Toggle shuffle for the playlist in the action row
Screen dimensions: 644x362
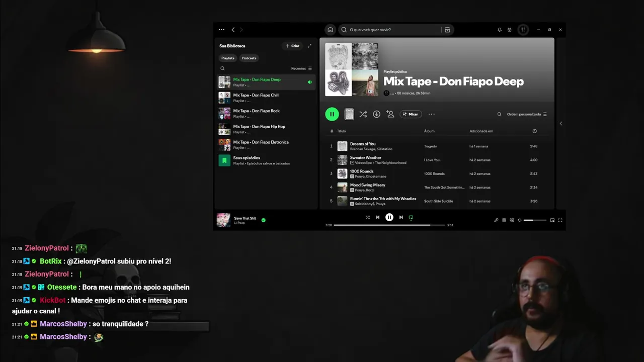(363, 114)
